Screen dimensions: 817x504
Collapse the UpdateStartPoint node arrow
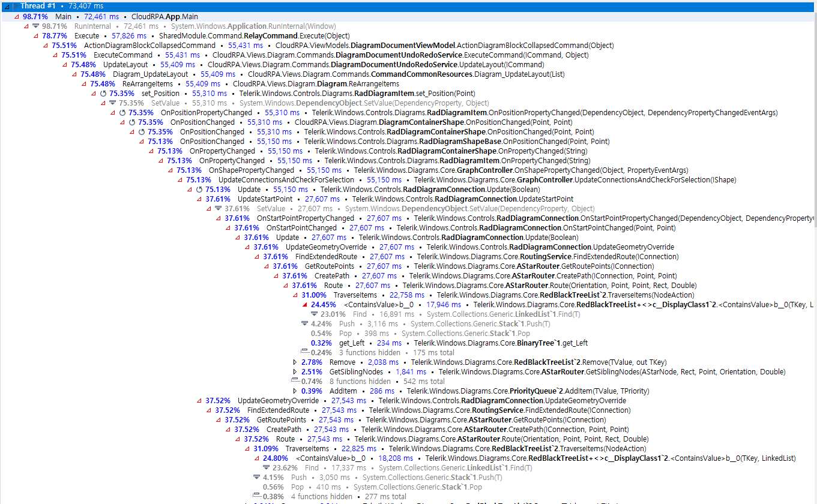pos(199,199)
